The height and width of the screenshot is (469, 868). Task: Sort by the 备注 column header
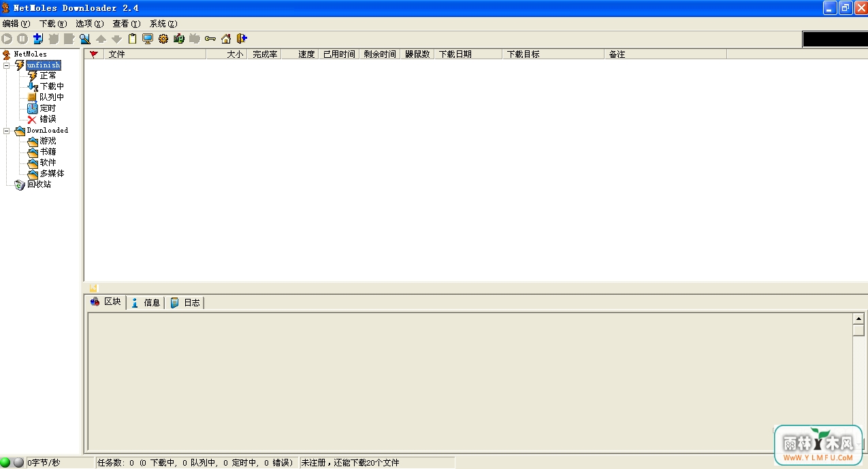click(x=666, y=54)
